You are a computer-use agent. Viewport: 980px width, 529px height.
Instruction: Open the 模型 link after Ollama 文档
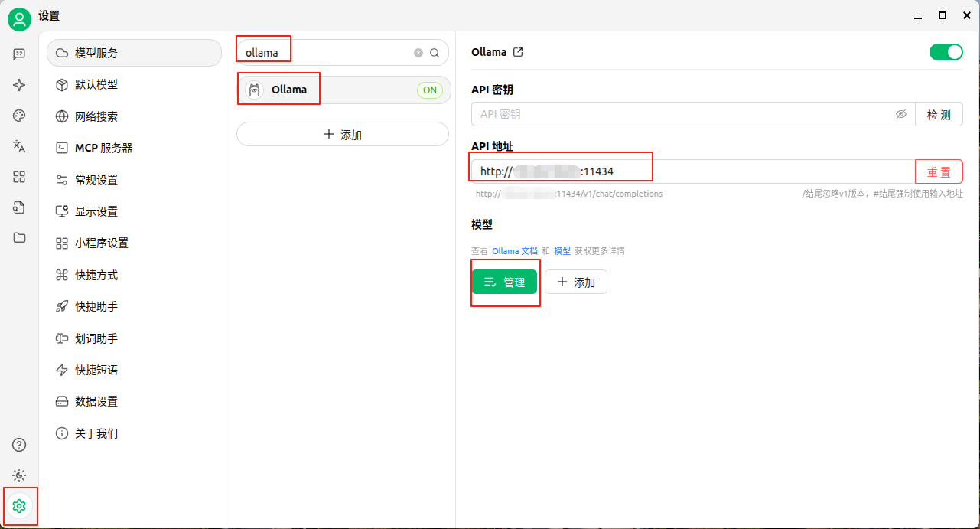[562, 251]
